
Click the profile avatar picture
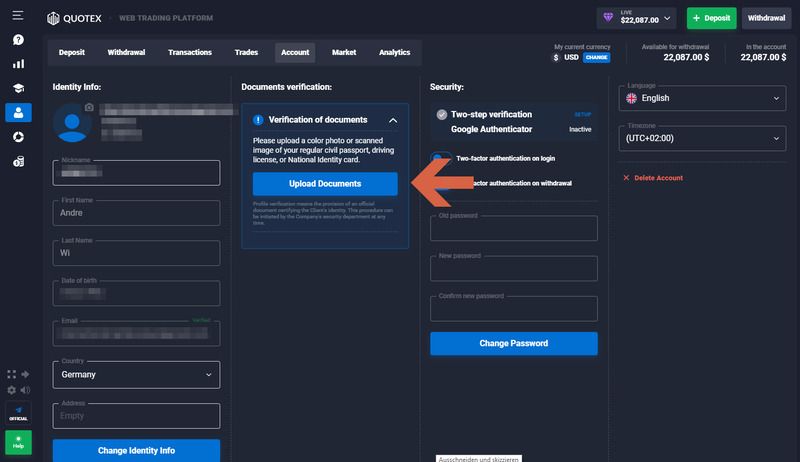click(72, 123)
